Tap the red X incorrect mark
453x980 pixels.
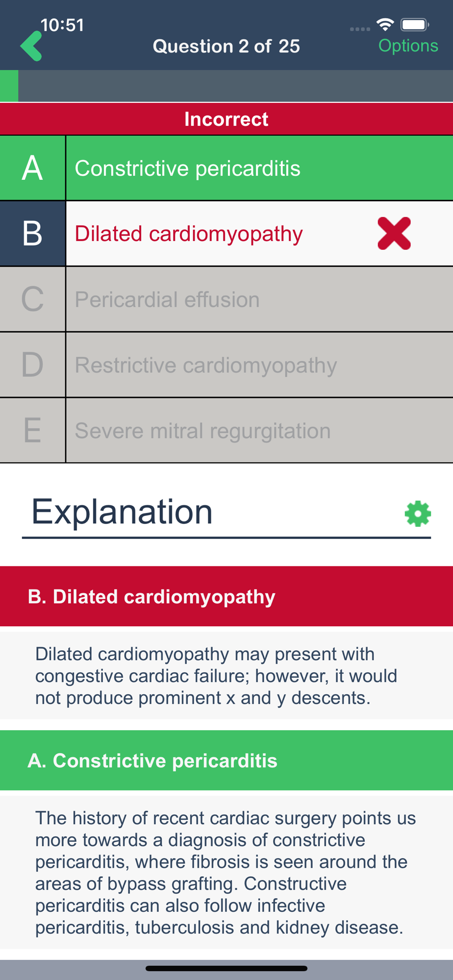coord(394,234)
